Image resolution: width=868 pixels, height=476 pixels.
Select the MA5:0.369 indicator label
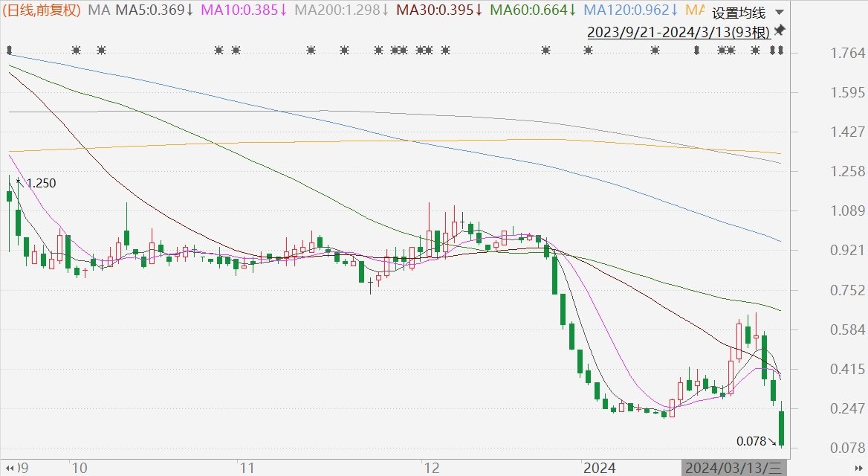155,10
